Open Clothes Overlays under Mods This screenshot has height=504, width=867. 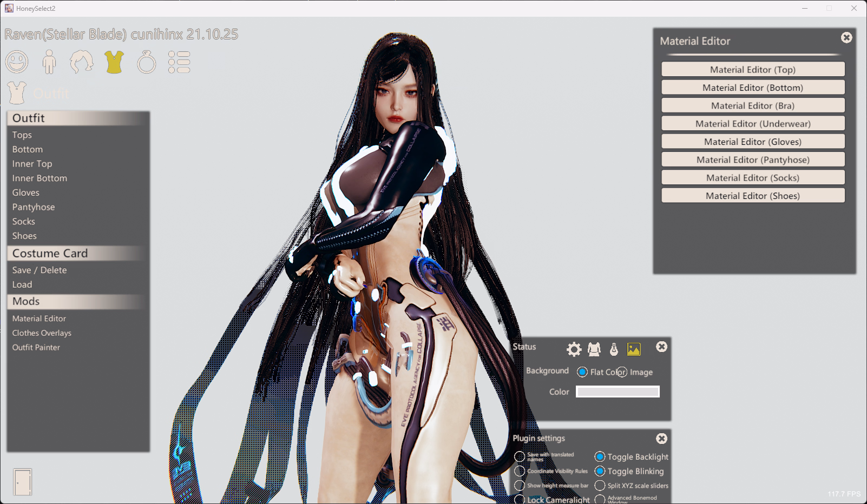(x=42, y=333)
